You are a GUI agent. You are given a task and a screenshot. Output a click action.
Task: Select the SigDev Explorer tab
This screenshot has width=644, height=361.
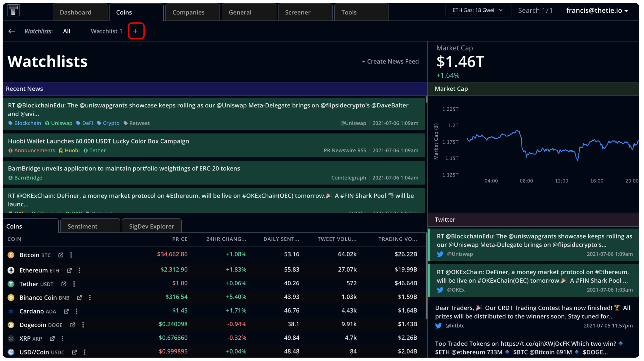tap(151, 226)
